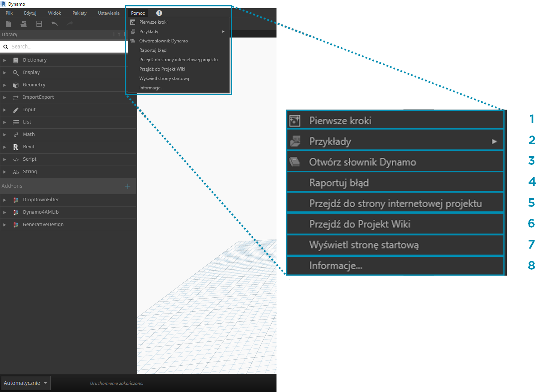This screenshot has width=556, height=392.
Task: Open the Plik menu
Action: [x=9, y=13]
